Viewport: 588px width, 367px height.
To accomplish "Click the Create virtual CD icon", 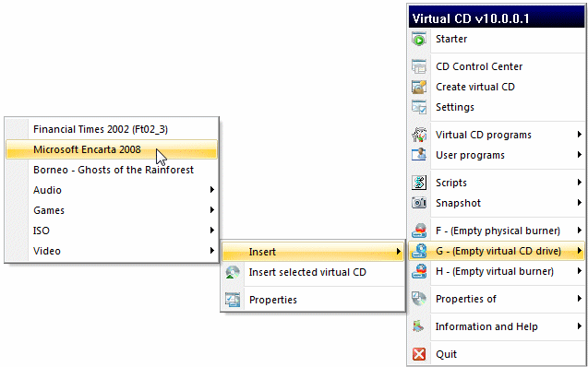I will click(419, 87).
